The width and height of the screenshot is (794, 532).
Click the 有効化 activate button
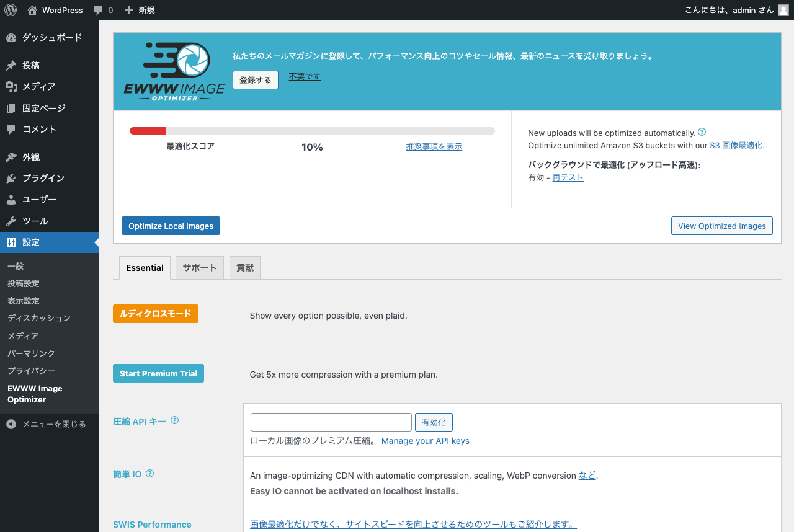(x=434, y=422)
